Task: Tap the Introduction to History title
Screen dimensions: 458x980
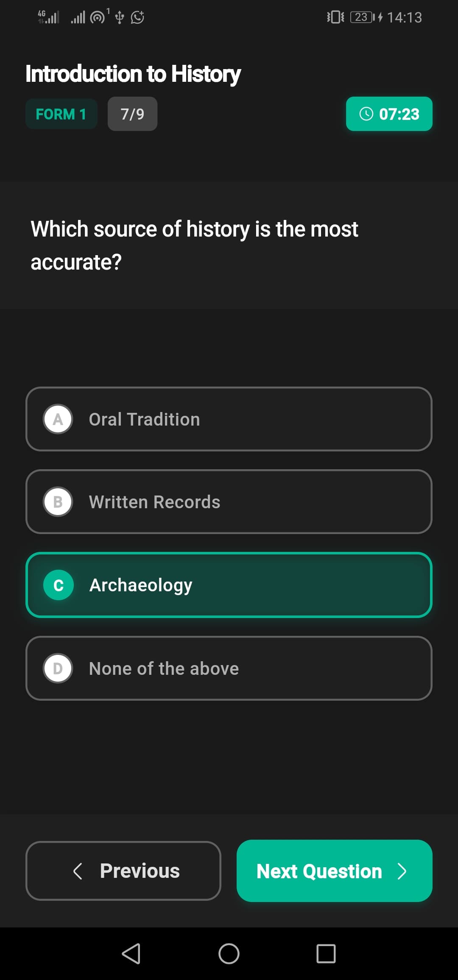Action: (x=133, y=74)
